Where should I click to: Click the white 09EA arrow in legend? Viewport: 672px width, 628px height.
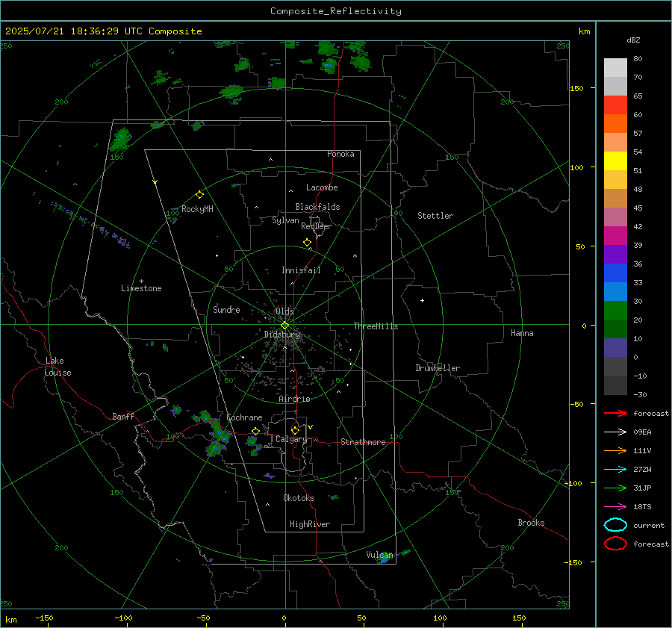[x=615, y=432]
